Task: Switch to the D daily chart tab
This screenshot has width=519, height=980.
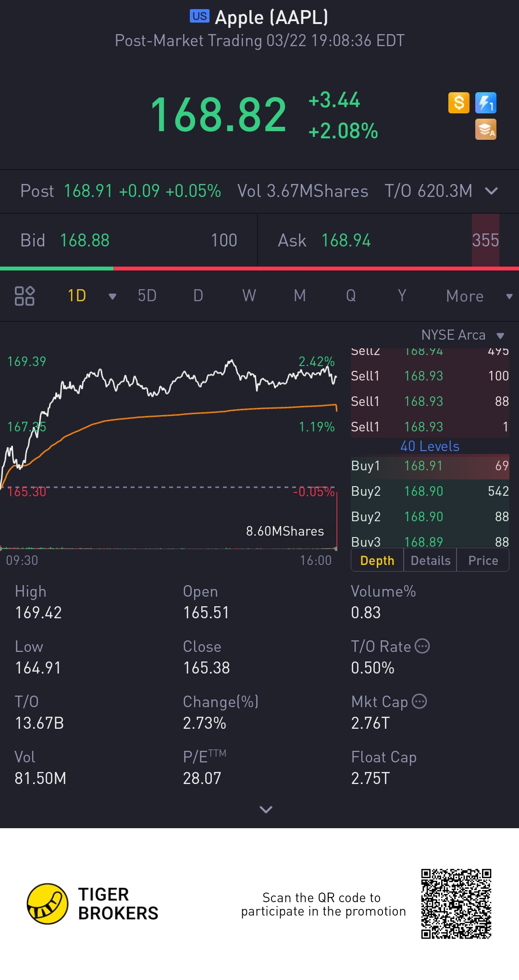Action: [198, 296]
